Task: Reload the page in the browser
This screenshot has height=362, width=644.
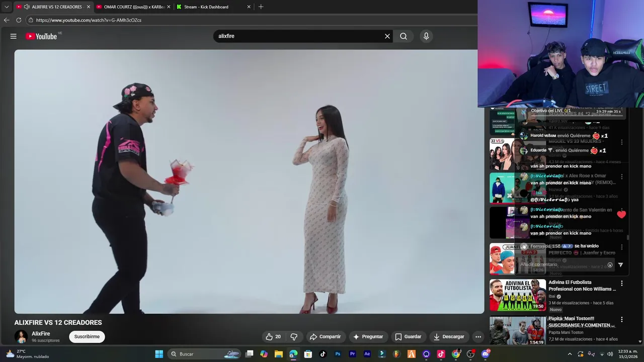Action: point(19,20)
